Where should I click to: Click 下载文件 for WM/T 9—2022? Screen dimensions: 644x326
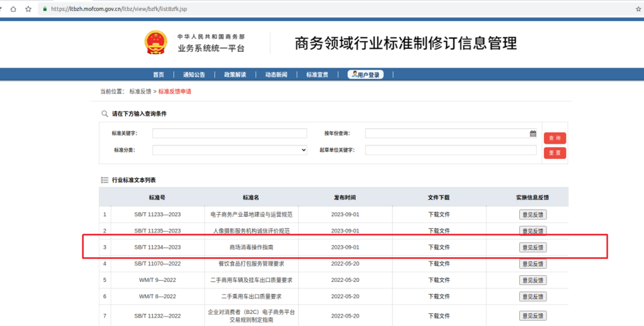[439, 280]
